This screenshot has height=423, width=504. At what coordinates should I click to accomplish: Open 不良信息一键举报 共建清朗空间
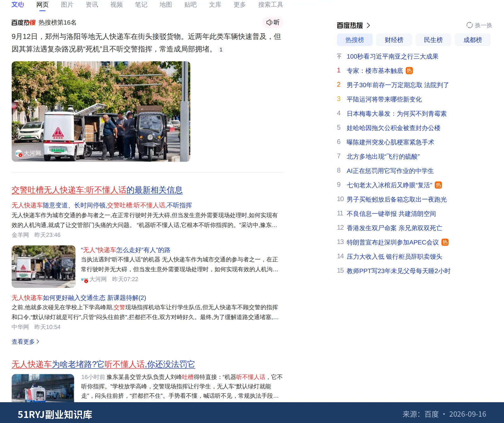pos(391,214)
